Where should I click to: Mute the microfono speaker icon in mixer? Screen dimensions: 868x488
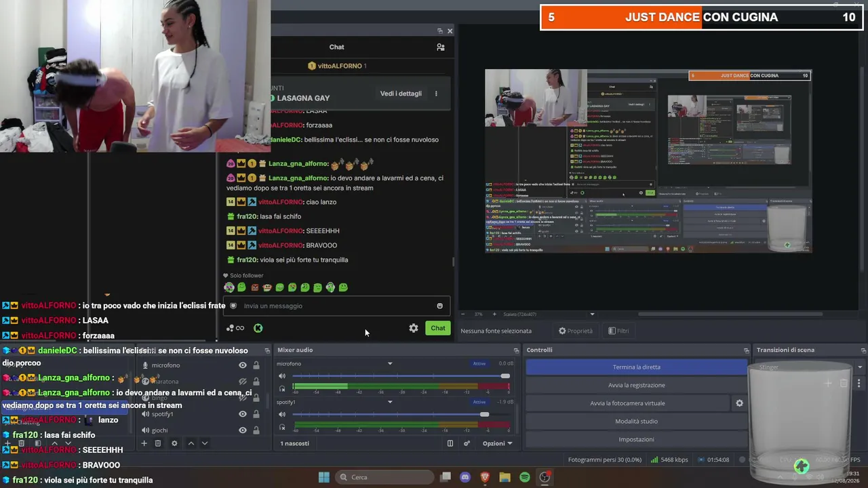pos(282,376)
